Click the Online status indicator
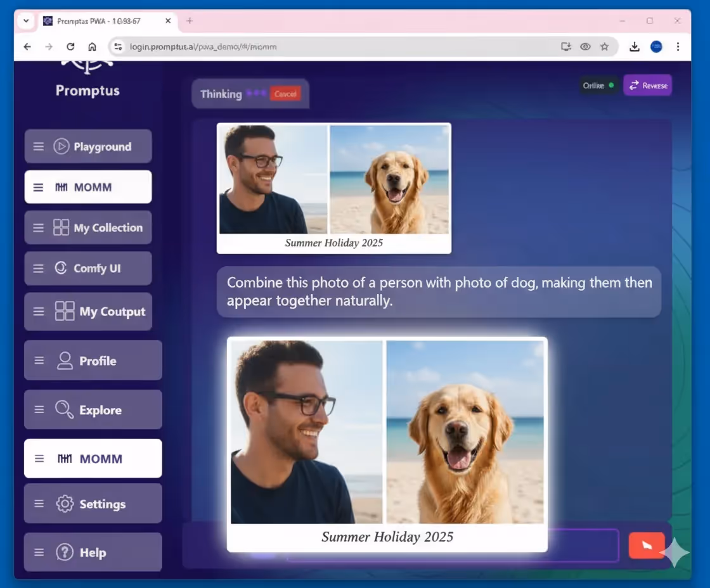 [598, 85]
